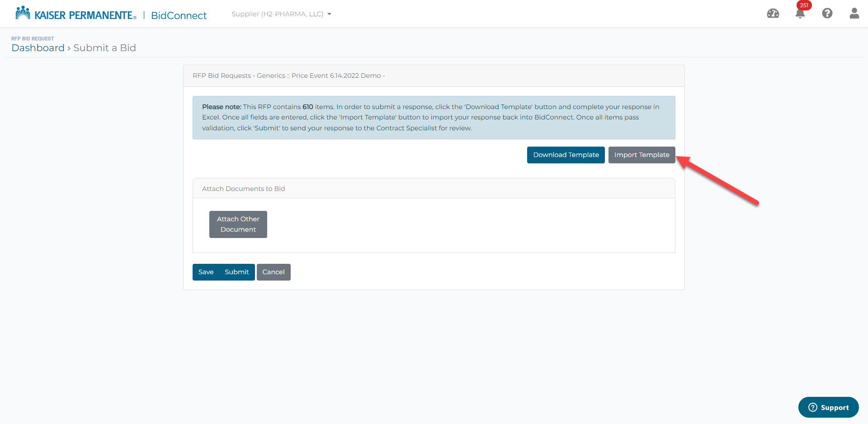
Task: Click the Import Template button
Action: pos(642,155)
